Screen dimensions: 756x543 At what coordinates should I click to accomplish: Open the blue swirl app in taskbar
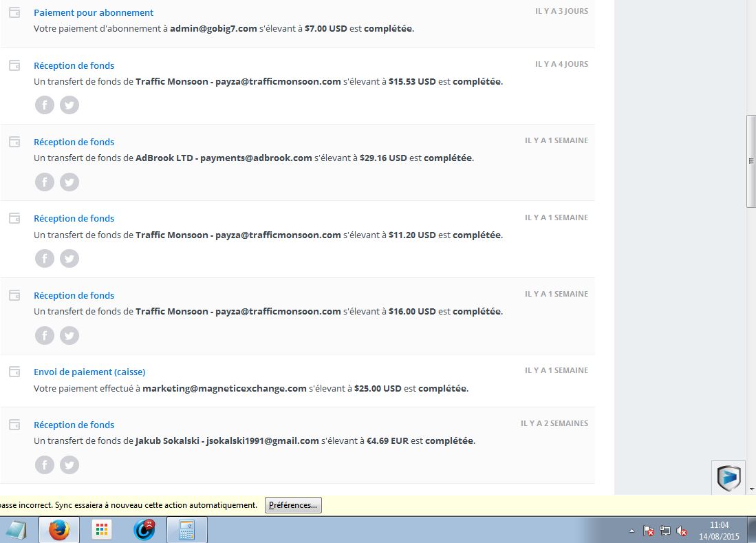click(144, 530)
